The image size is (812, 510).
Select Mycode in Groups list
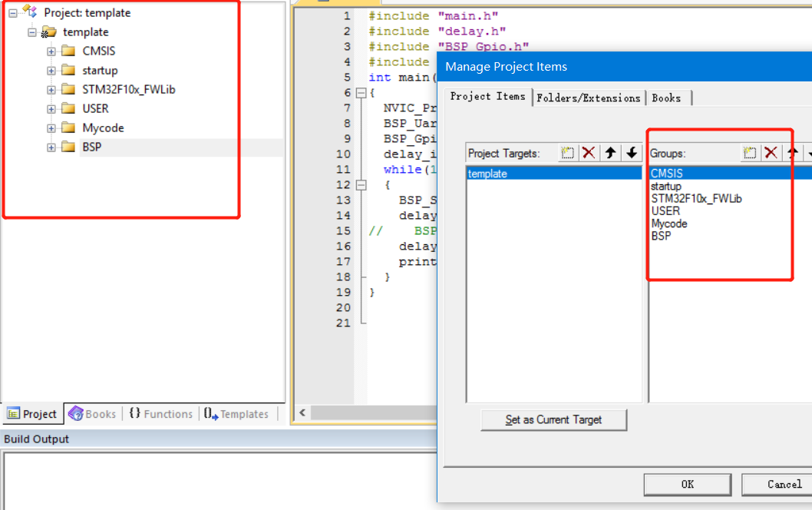(x=669, y=224)
